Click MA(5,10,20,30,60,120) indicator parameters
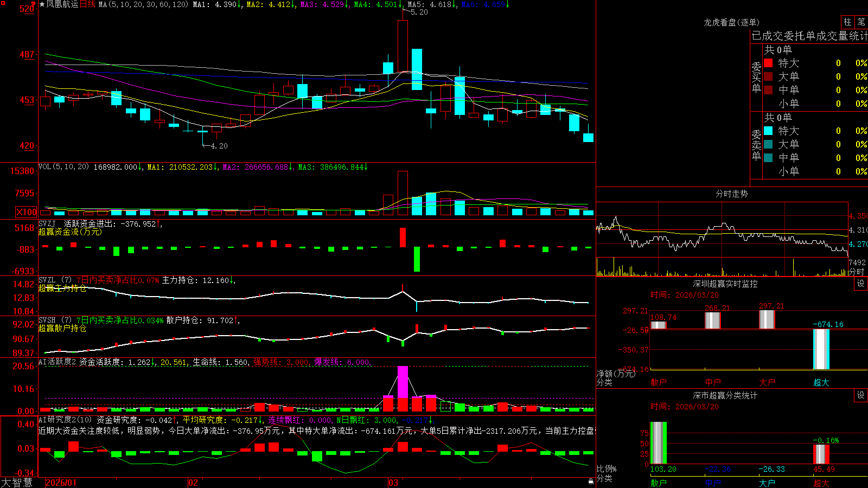Image resolution: width=868 pixels, height=488 pixels. 143,4
